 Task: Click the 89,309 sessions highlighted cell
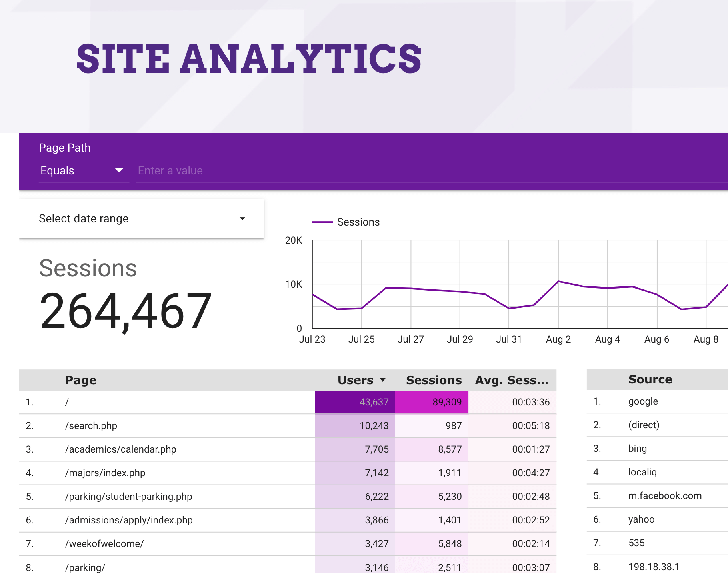tap(431, 402)
